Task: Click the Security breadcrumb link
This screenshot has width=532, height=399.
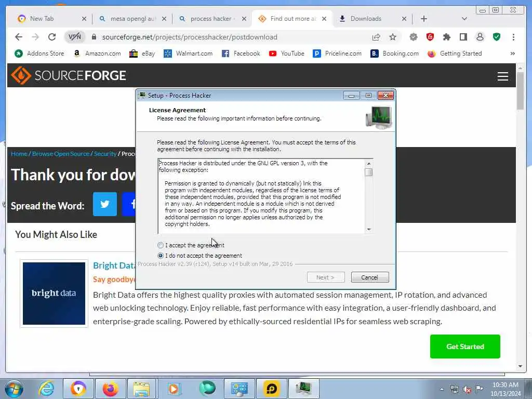Action: click(x=105, y=154)
